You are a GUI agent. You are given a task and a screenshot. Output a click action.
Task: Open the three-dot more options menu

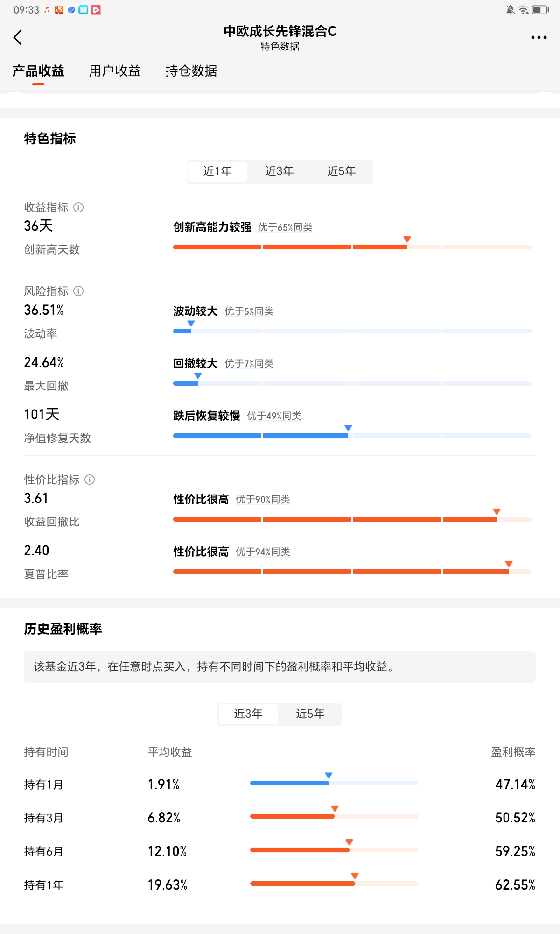tap(539, 37)
